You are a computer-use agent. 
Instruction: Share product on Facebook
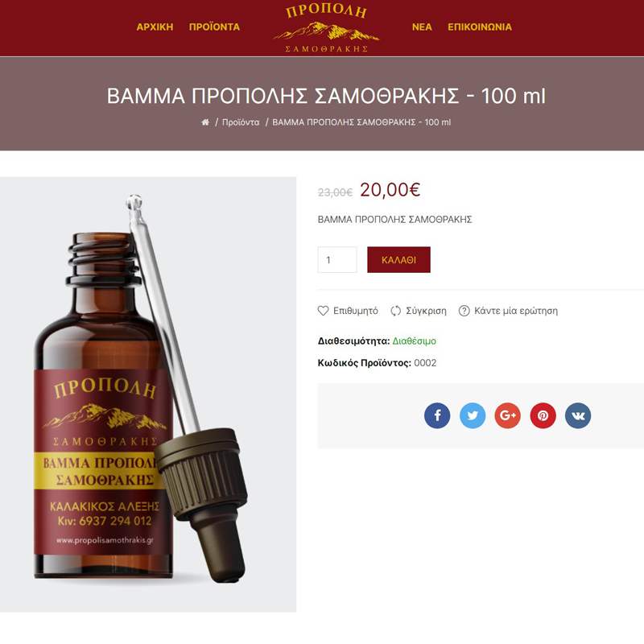coord(437,415)
